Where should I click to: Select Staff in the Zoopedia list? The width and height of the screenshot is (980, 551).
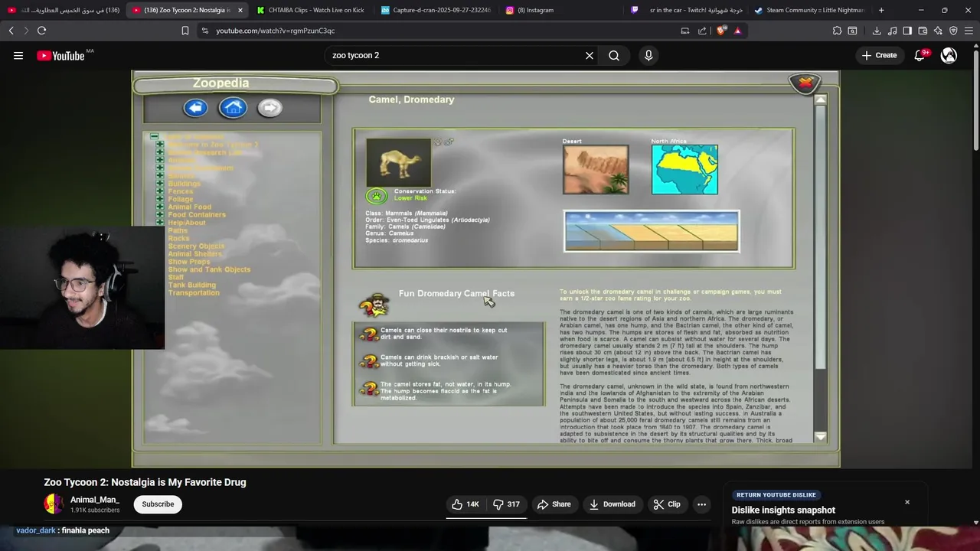[x=176, y=277]
